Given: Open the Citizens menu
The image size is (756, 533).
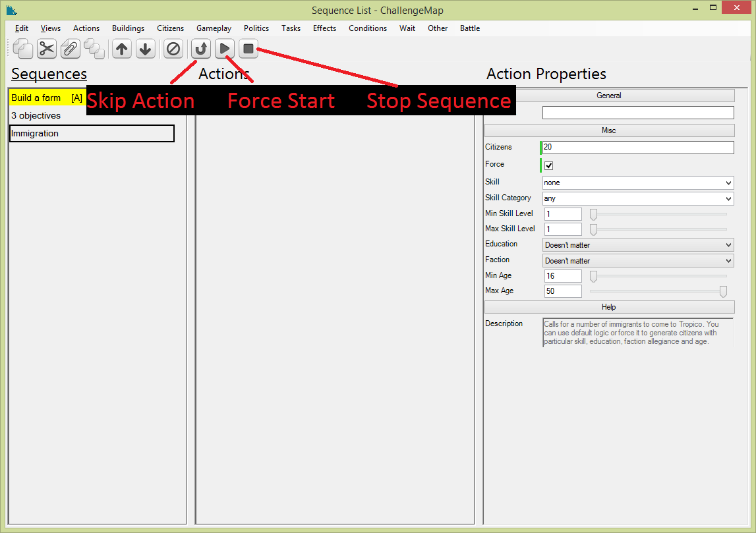Looking at the screenshot, I should tap(170, 28).
